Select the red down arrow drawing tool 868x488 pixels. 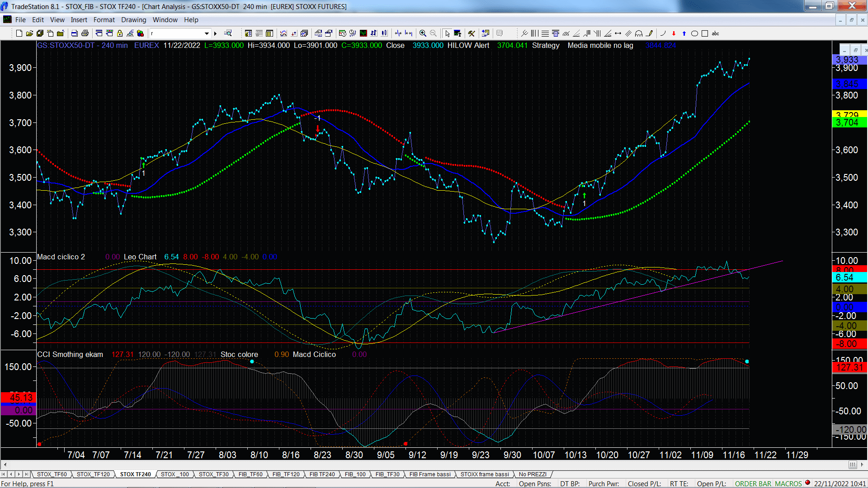[x=674, y=33]
